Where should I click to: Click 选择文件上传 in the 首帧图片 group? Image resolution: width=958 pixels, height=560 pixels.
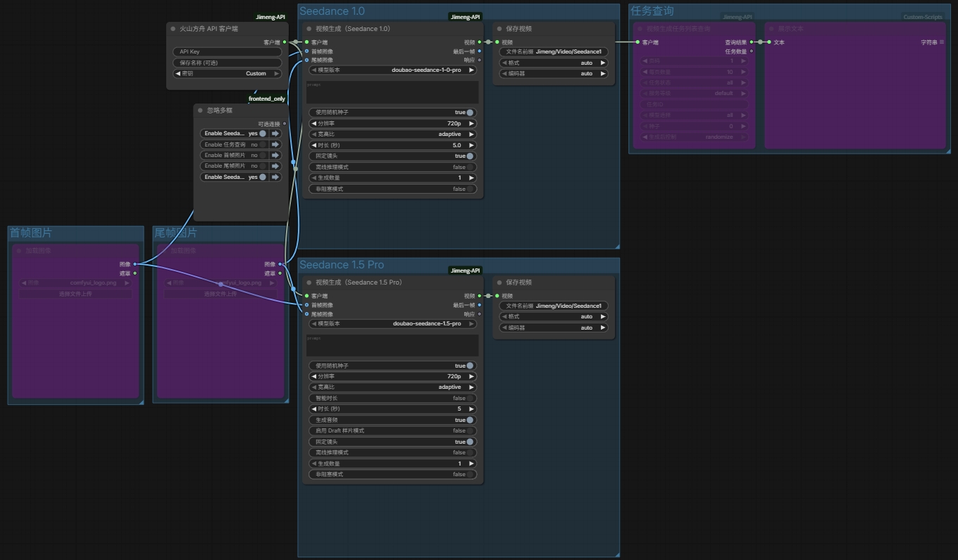tap(75, 294)
